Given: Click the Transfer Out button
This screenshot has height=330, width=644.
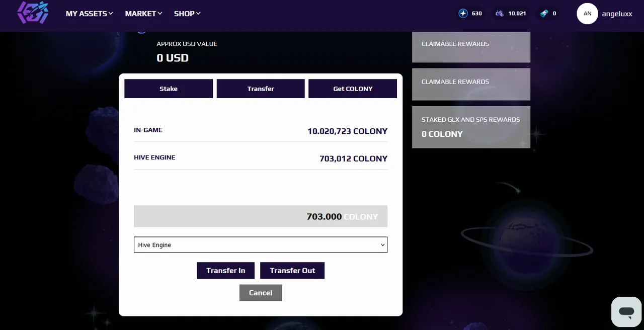Looking at the screenshot, I should click(292, 271).
